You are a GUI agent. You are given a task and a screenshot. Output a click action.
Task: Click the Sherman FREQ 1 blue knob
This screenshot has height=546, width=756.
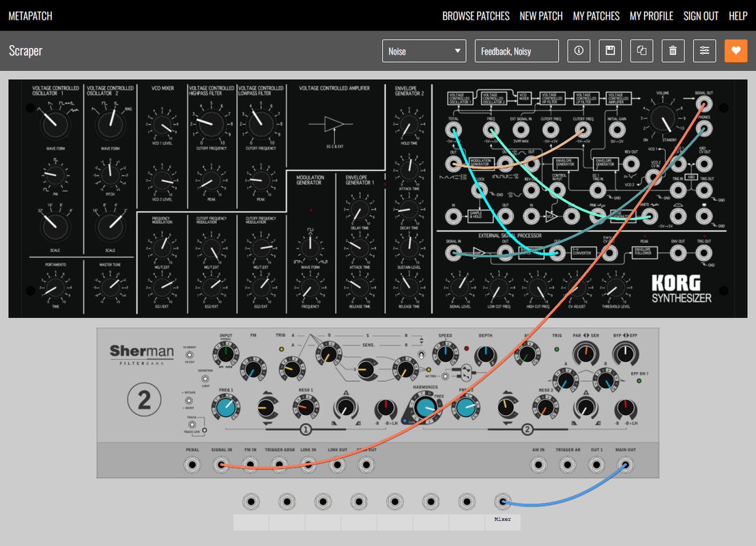226,407
